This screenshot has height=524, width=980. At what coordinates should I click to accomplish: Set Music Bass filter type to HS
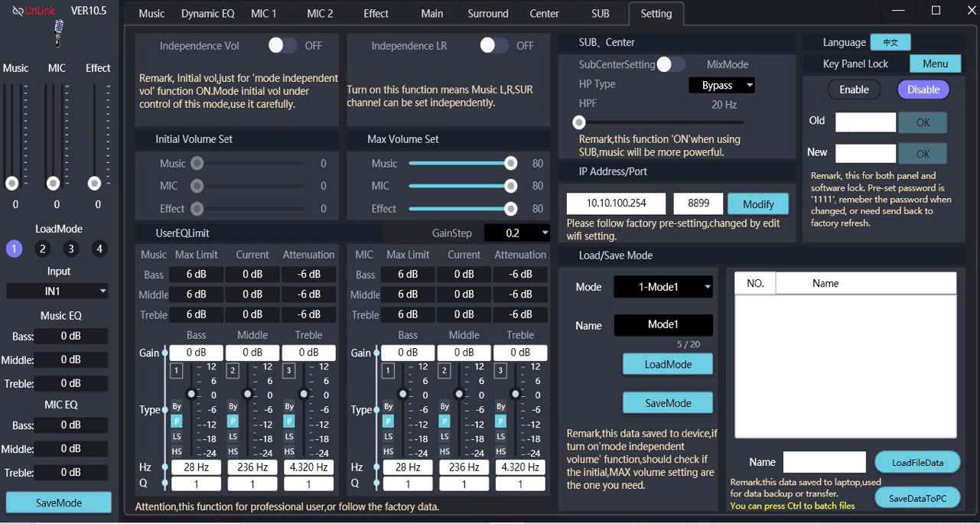coord(176,451)
